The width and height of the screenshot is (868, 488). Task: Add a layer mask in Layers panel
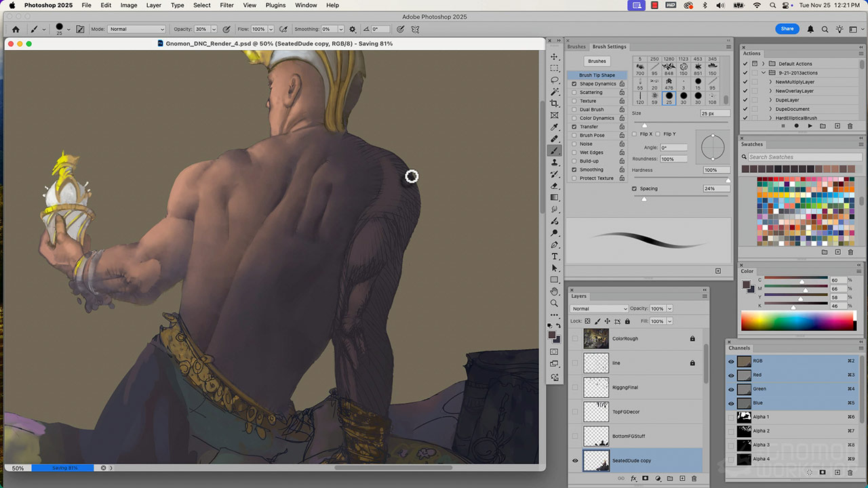pyautogui.click(x=646, y=479)
